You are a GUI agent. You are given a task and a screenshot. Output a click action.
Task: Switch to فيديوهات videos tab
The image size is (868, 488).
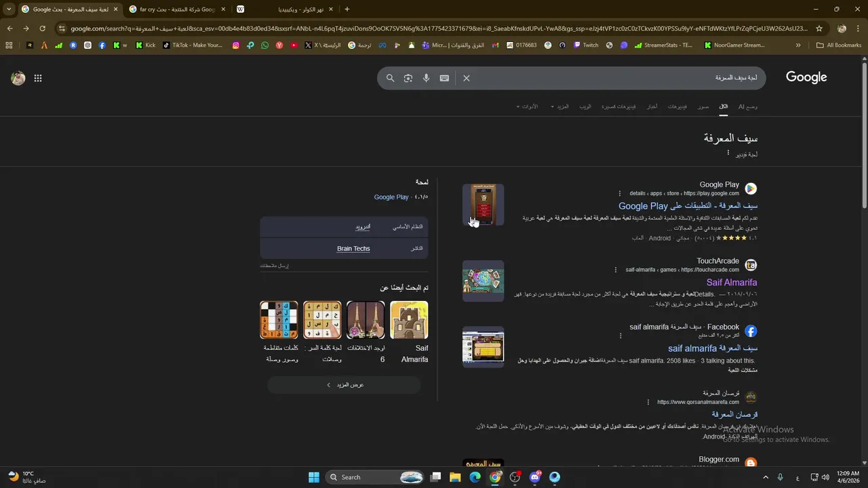[677, 106]
